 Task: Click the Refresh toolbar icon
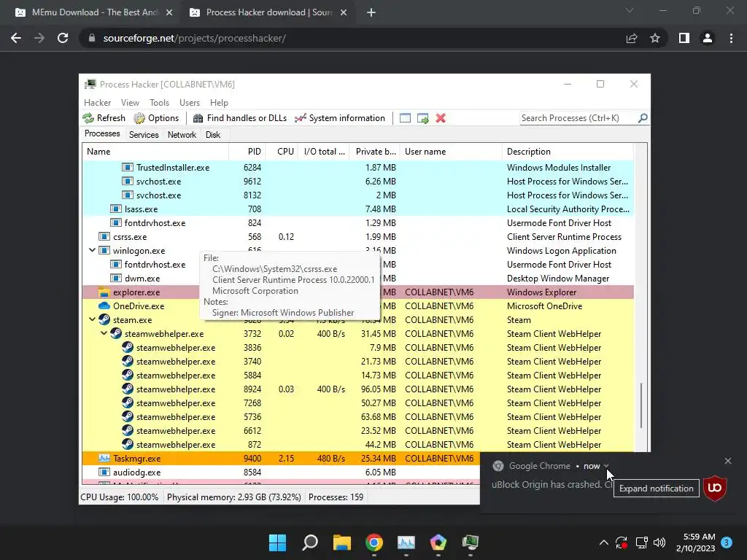coord(88,118)
